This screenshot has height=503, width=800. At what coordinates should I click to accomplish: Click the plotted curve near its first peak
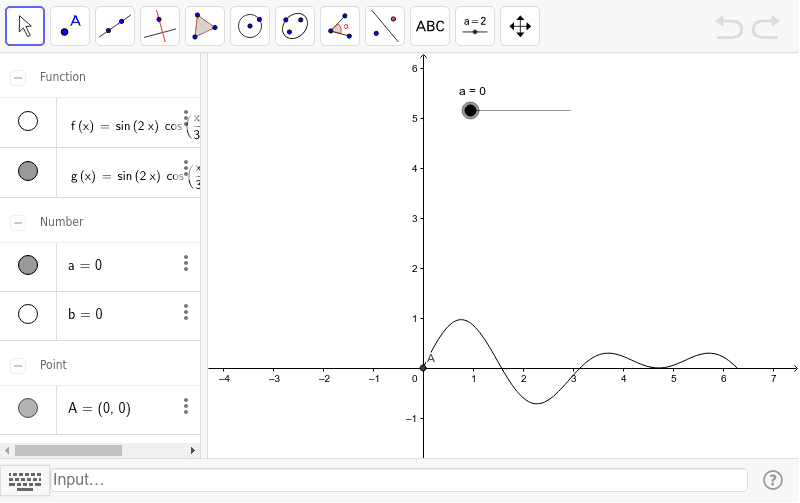pos(461,320)
